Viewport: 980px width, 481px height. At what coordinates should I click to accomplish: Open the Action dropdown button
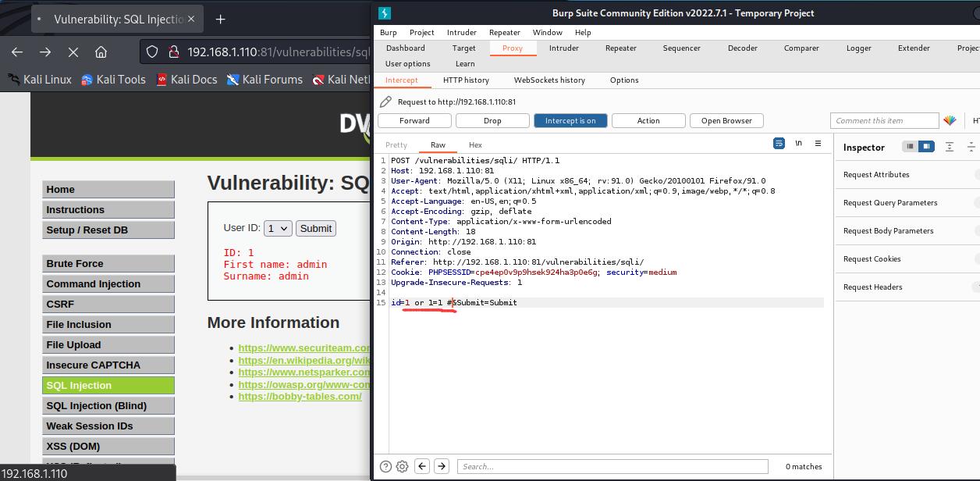[x=648, y=120]
